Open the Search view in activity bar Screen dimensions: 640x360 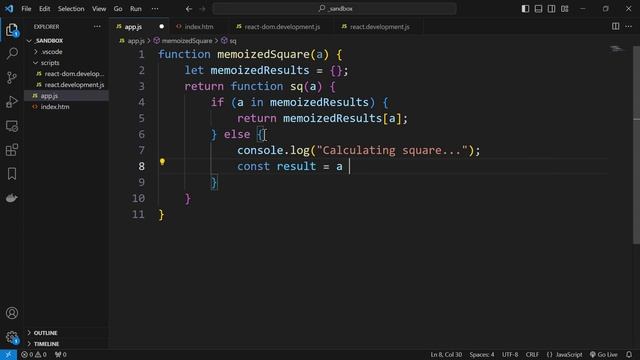point(12,53)
